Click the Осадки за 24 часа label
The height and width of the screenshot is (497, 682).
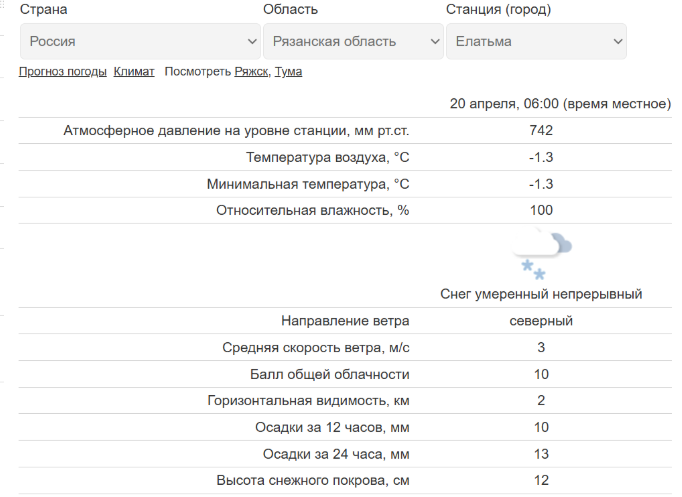click(x=336, y=454)
